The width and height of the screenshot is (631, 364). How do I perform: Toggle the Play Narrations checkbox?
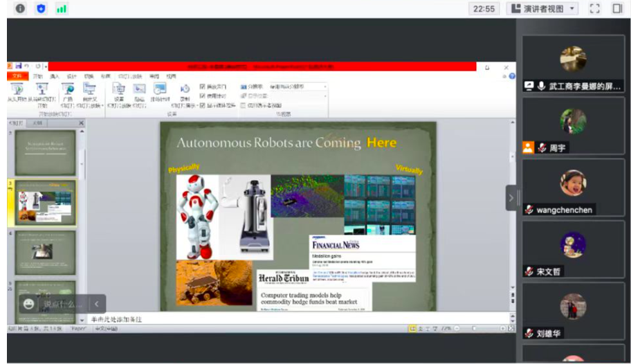pyautogui.click(x=203, y=87)
